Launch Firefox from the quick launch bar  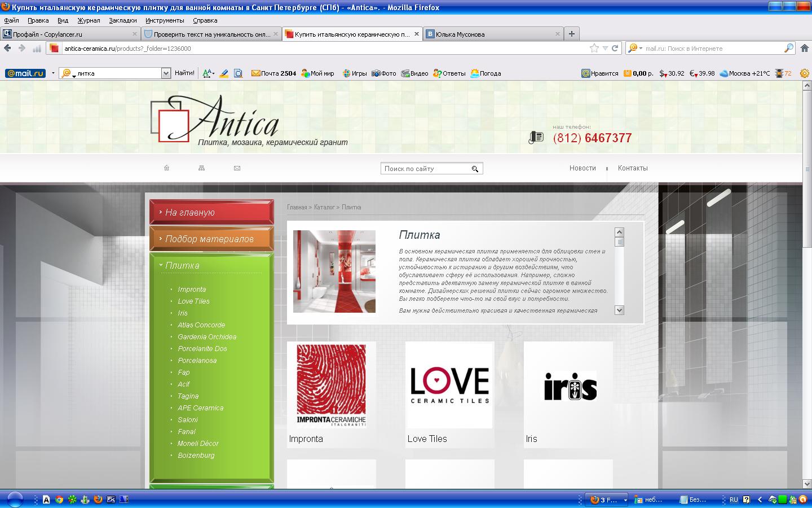98,500
